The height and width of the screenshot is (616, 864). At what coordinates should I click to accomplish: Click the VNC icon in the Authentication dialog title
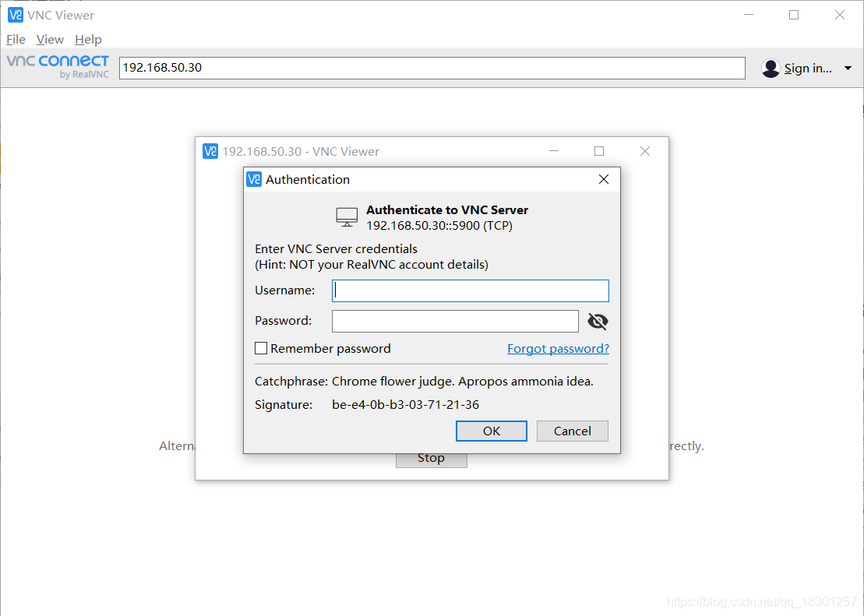[253, 179]
